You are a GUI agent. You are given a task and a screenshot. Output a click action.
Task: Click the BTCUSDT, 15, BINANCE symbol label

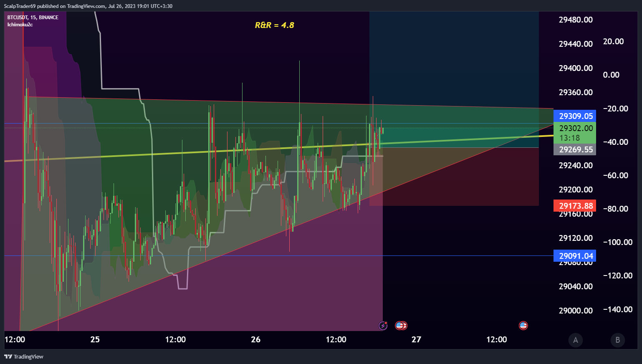(x=33, y=18)
